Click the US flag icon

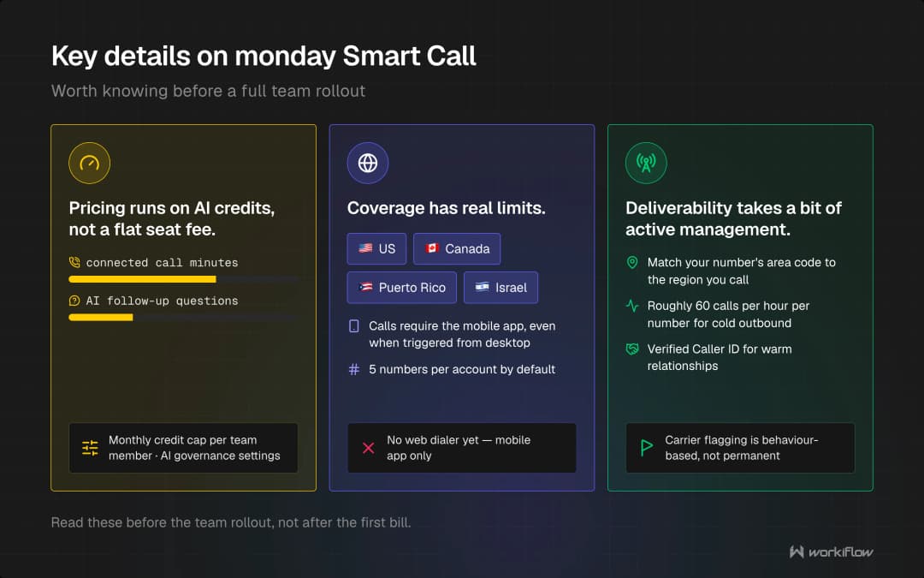click(x=365, y=248)
